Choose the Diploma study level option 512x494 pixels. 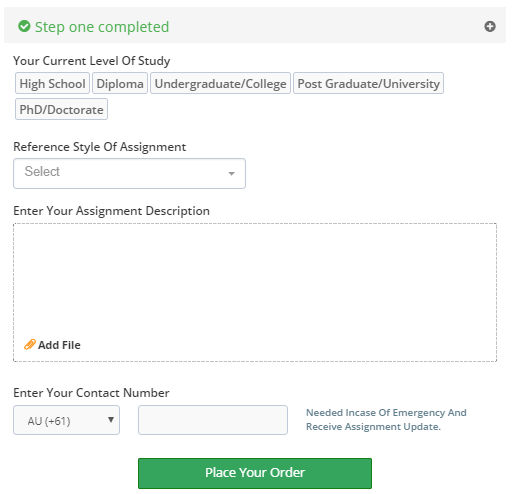tap(120, 83)
